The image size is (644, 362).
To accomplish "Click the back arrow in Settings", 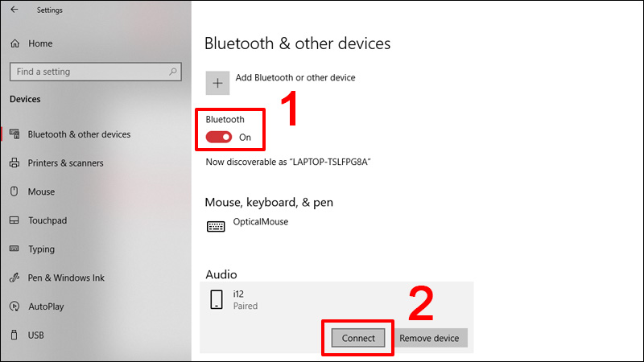I will (14, 10).
